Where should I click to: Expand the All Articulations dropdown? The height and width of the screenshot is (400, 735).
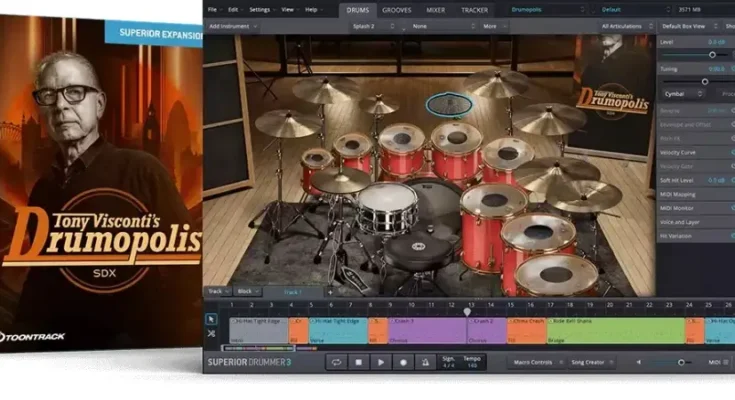624,24
